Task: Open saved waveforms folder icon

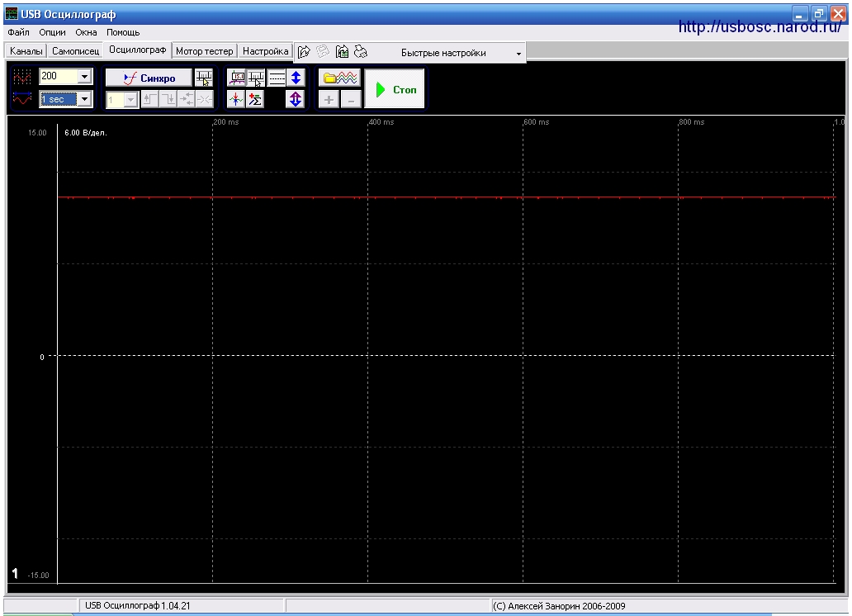Action: pyautogui.click(x=339, y=78)
